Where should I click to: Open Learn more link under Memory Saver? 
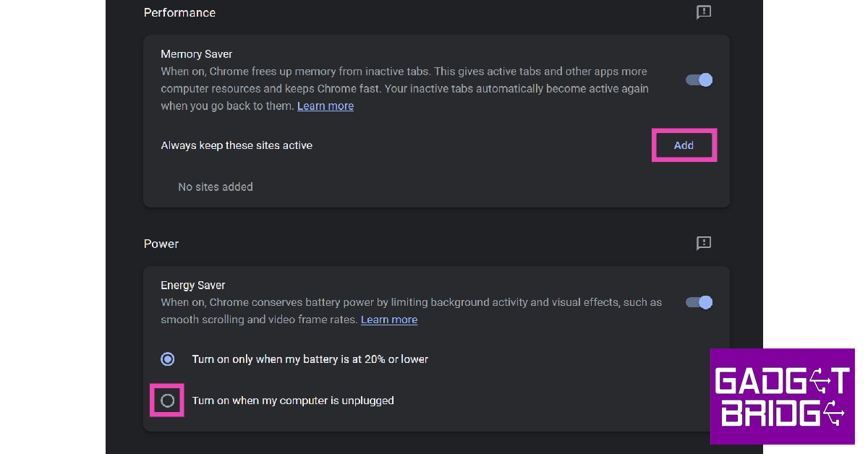pyautogui.click(x=325, y=106)
